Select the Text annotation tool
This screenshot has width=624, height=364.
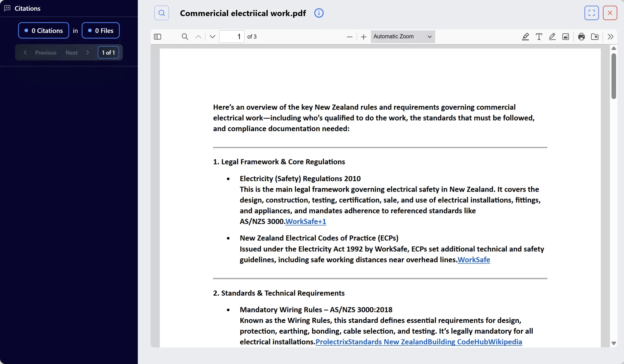539,37
